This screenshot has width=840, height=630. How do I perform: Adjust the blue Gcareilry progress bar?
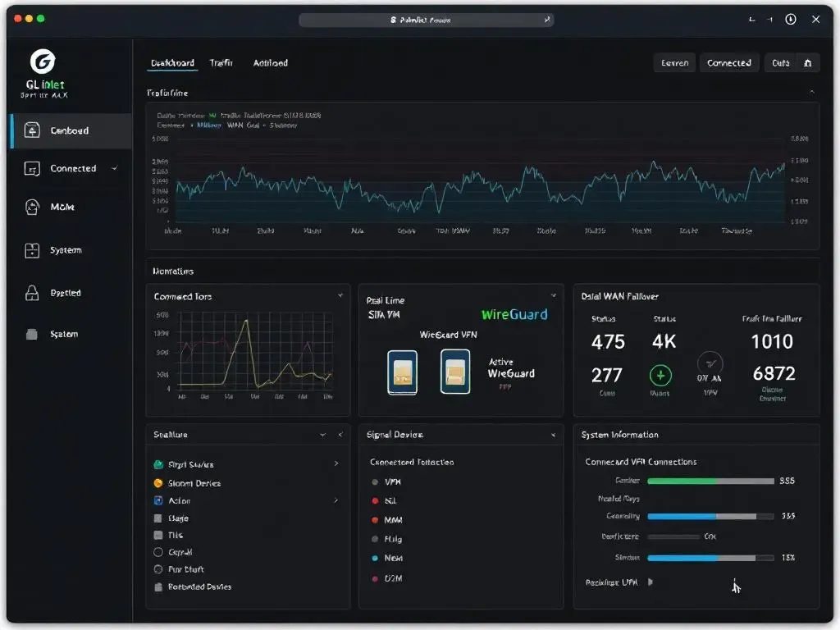(710, 517)
